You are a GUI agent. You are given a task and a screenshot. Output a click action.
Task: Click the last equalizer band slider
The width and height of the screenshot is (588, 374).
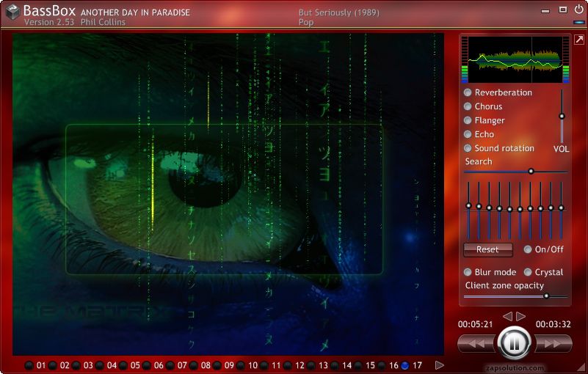point(561,208)
